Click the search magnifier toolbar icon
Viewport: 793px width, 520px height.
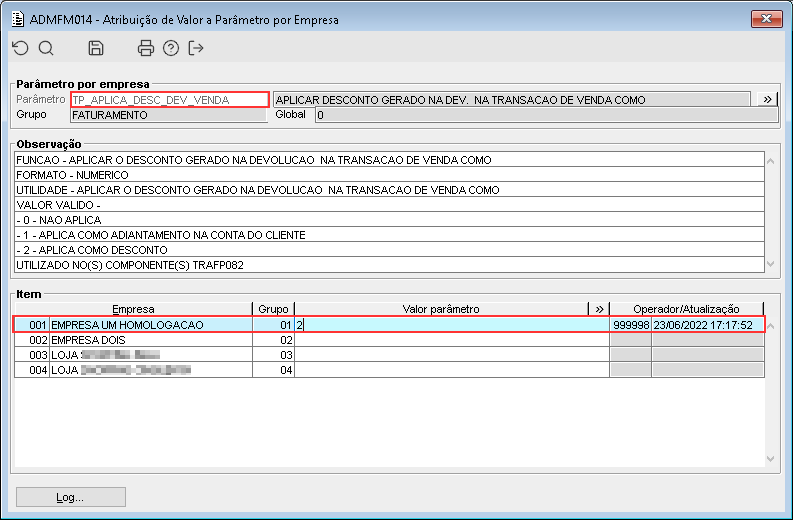coord(46,48)
